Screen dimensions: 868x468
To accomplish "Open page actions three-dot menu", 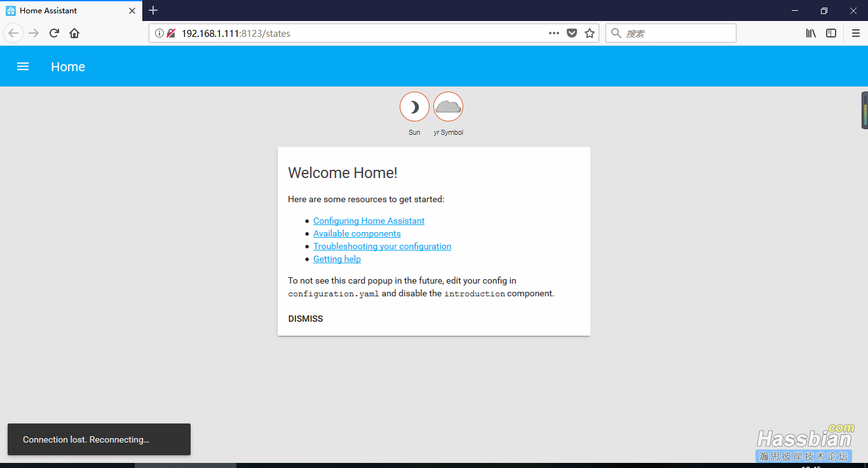I will coord(554,33).
